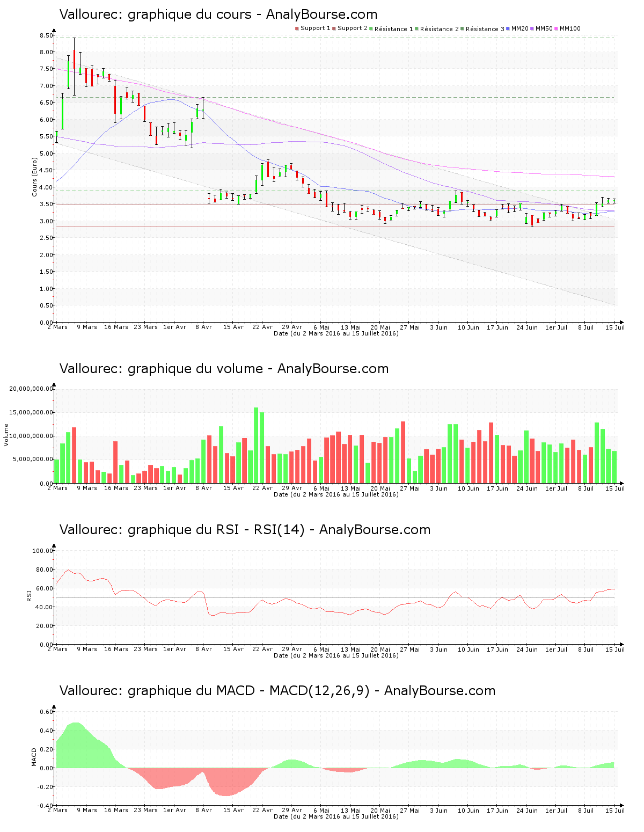Image resolution: width=644 pixels, height=832 pixels.
Task: Click the price chart date range caption
Action: pos(336,333)
